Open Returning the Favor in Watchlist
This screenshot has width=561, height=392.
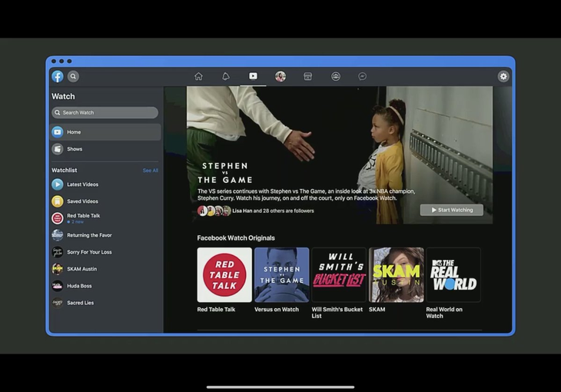105,235
